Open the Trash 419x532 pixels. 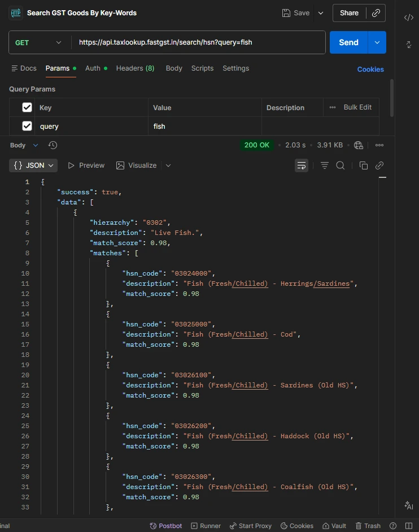pos(368,526)
